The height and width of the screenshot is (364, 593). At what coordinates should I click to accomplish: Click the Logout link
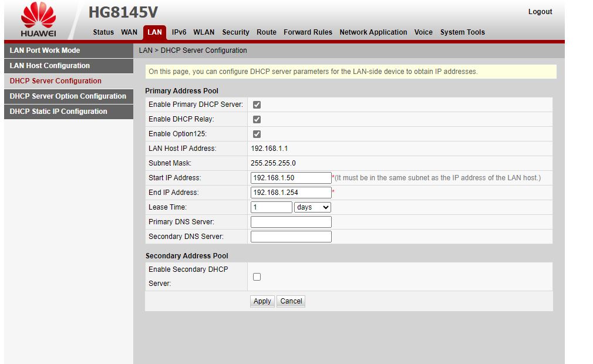[540, 12]
